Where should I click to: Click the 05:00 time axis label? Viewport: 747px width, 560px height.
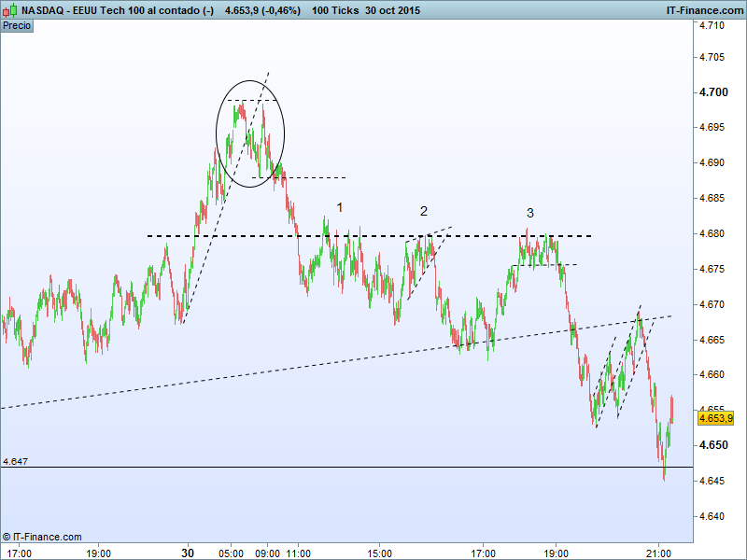point(231,553)
